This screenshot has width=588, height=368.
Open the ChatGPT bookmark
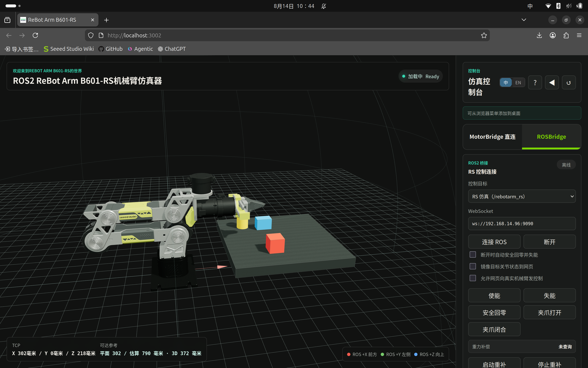[172, 49]
